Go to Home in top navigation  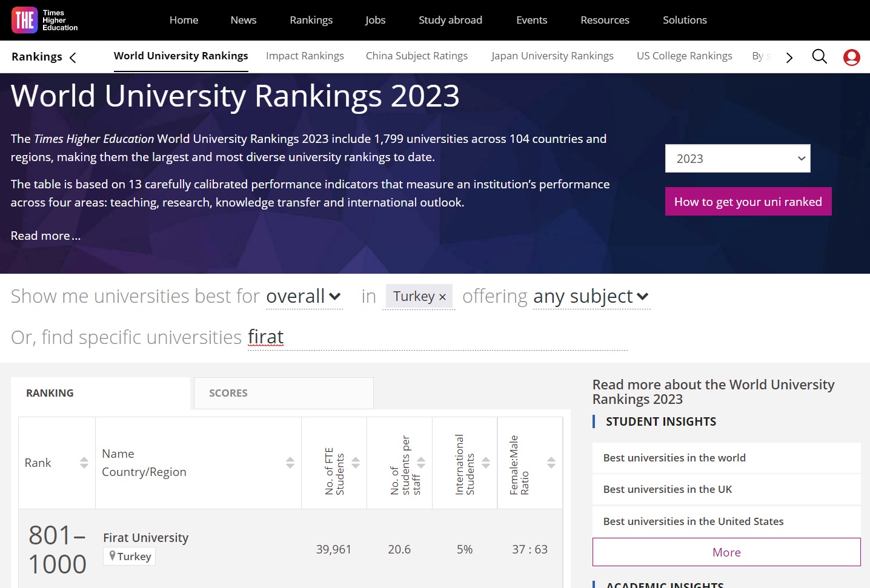tap(184, 20)
